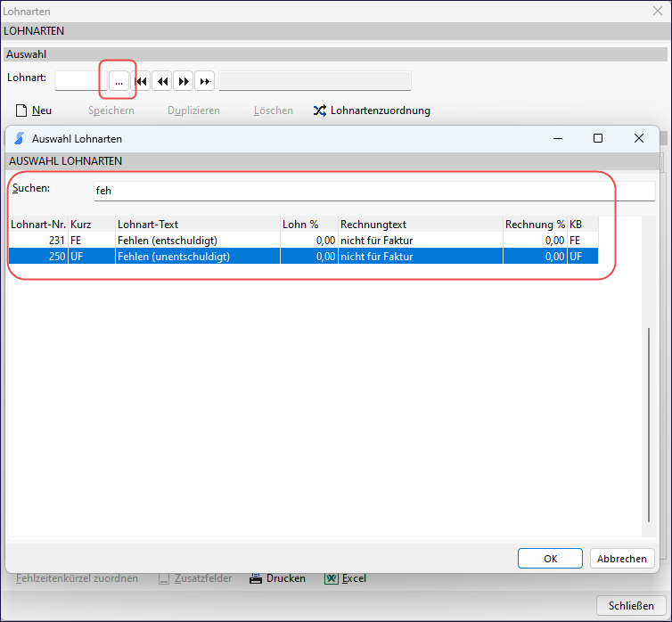Click Speichern in Lohnarten toolbar
This screenshot has height=622, width=672.
(111, 110)
